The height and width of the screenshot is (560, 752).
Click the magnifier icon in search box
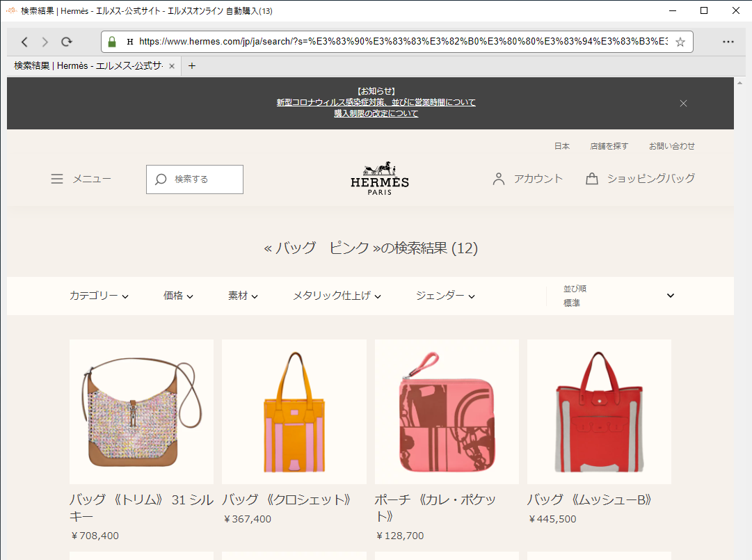pos(161,179)
